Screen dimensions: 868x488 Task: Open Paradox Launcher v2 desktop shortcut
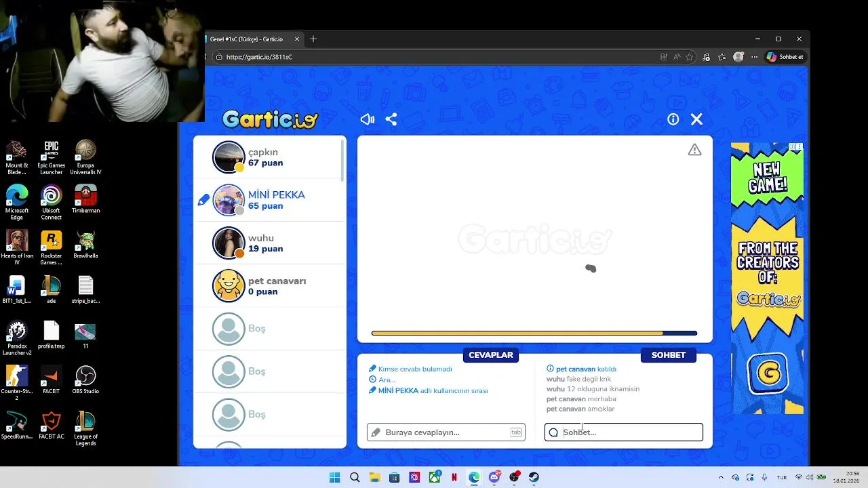(x=17, y=338)
